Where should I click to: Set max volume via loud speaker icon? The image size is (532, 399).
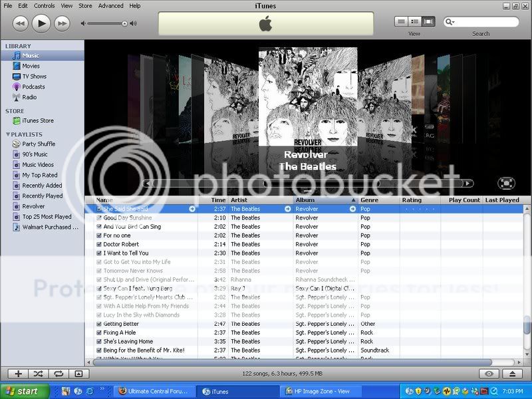pyautogui.click(x=134, y=23)
